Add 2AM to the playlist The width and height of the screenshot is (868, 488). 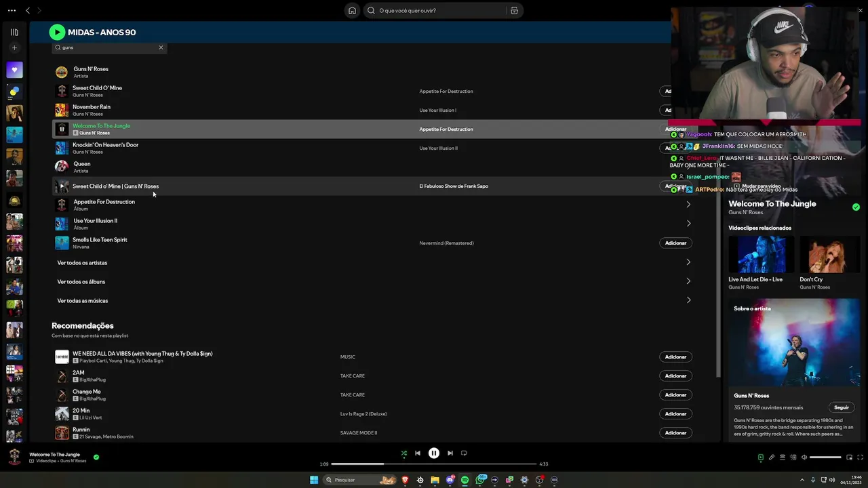tap(675, 375)
